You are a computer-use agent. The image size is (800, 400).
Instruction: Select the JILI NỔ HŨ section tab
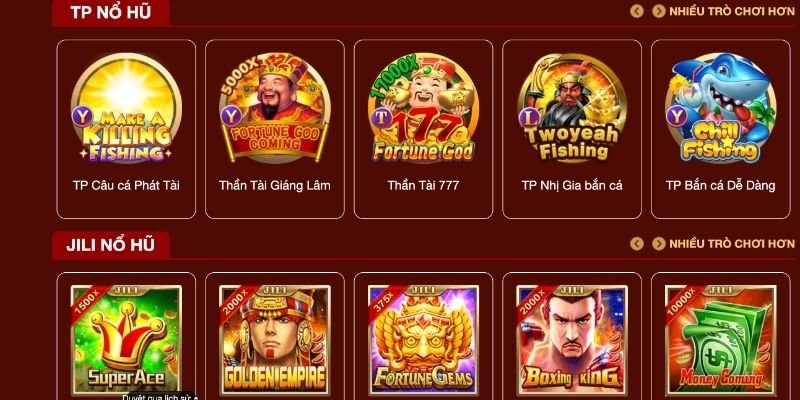point(111,245)
